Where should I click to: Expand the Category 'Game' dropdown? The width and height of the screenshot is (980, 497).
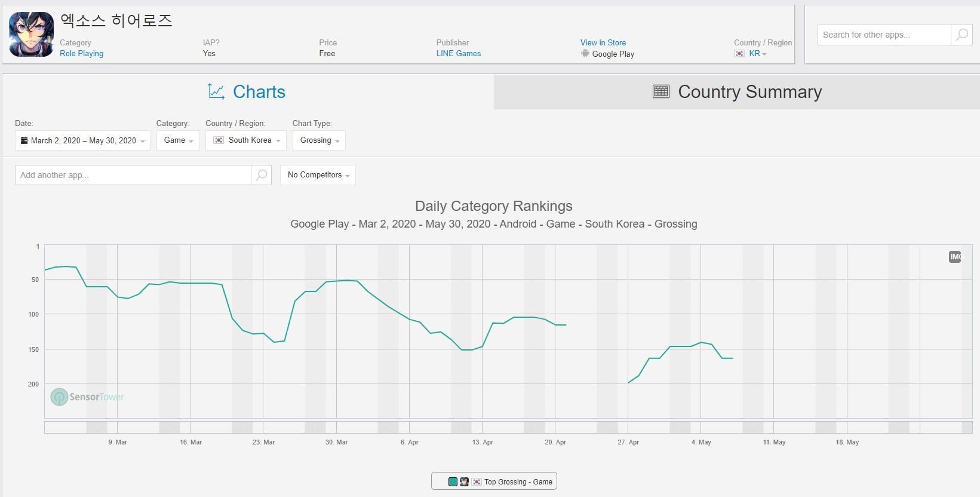[178, 140]
